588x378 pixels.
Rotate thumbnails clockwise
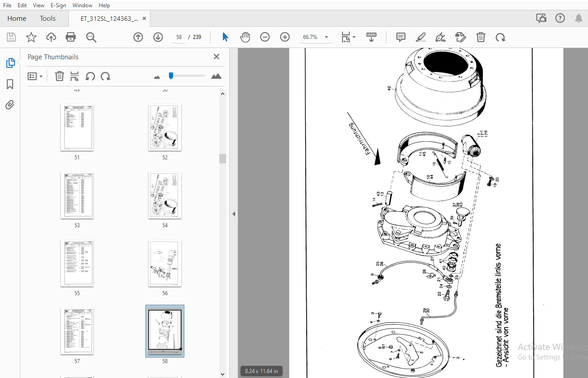click(x=106, y=76)
